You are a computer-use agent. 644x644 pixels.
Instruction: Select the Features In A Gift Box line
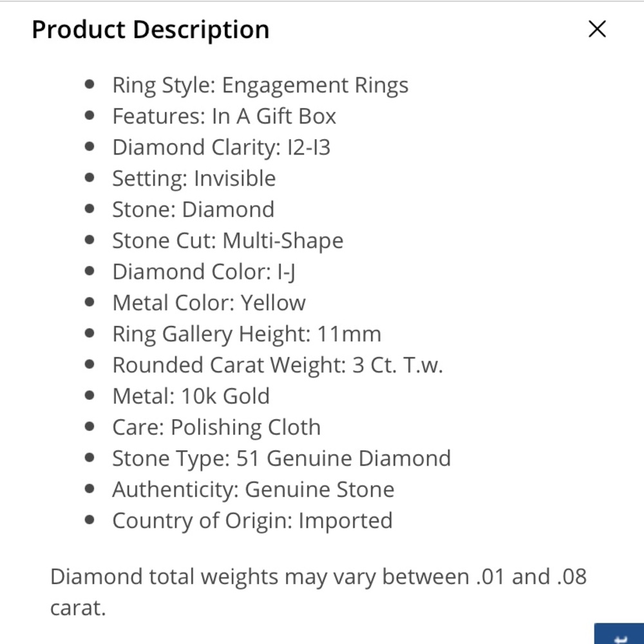(224, 116)
